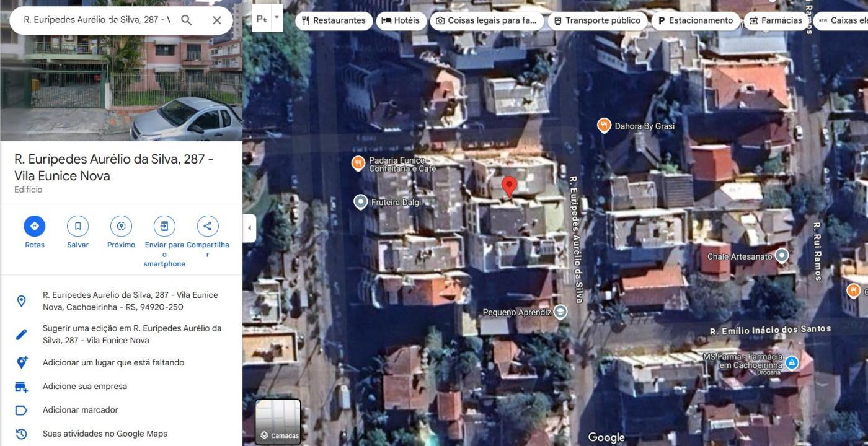Click the search magnifier icon
868x446 pixels.
[x=186, y=20]
